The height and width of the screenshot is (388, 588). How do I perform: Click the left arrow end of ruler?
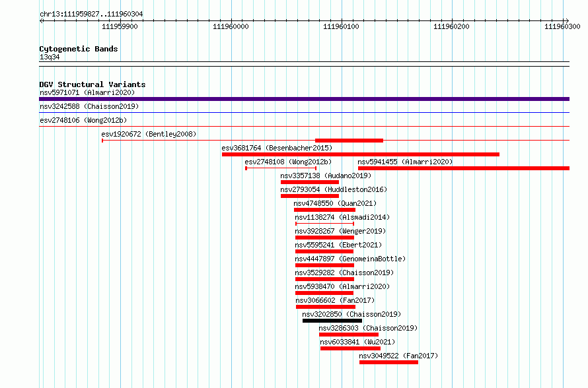[x=41, y=21]
